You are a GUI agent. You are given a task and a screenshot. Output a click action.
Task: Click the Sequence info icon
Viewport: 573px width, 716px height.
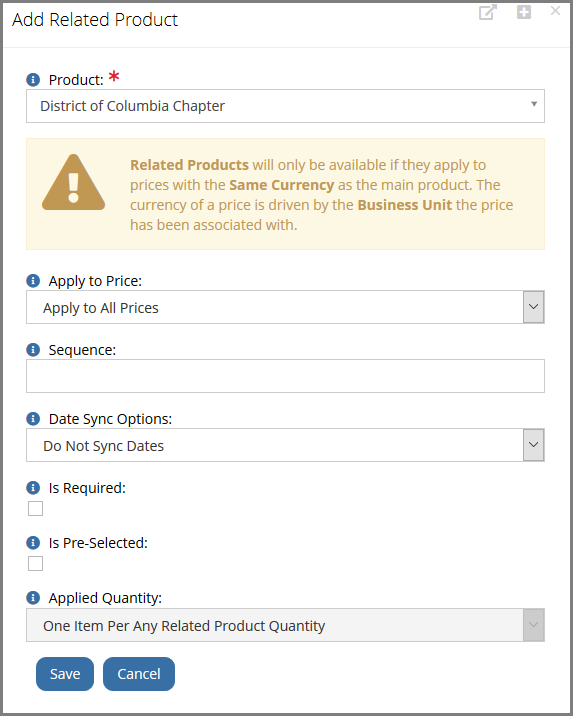pyautogui.click(x=33, y=349)
